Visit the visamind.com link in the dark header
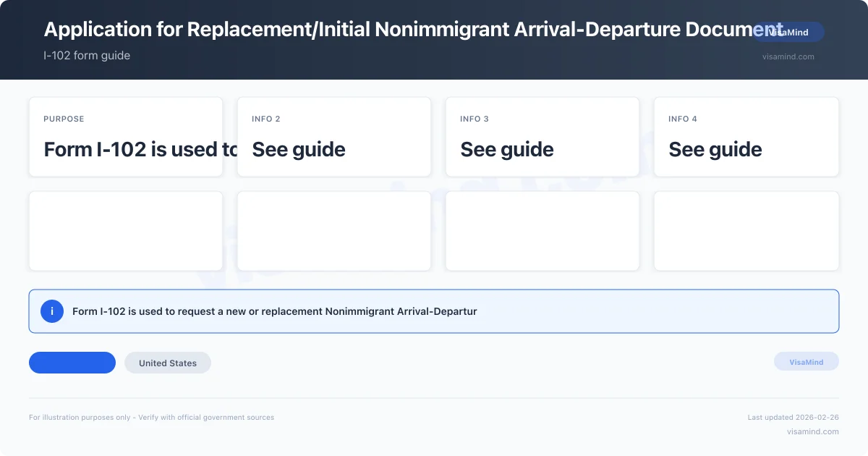This screenshot has height=456, width=868. 788,56
